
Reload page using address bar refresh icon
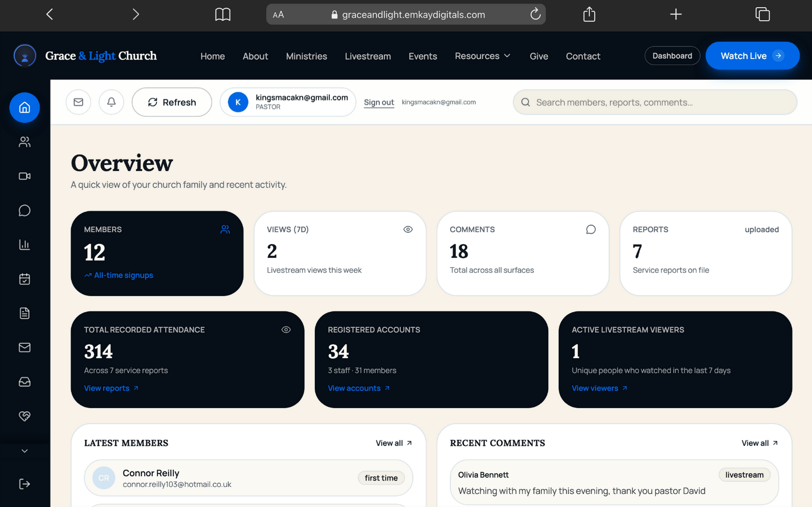pyautogui.click(x=535, y=14)
